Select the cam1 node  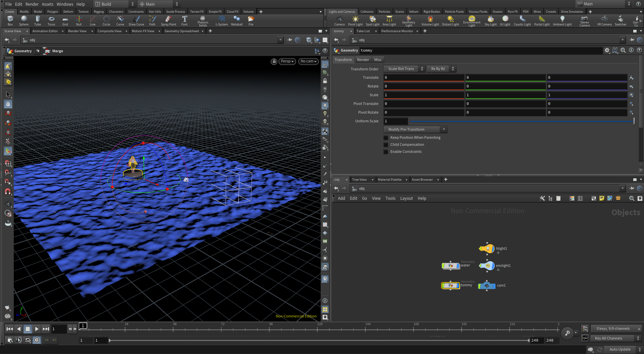pyautogui.click(x=487, y=286)
